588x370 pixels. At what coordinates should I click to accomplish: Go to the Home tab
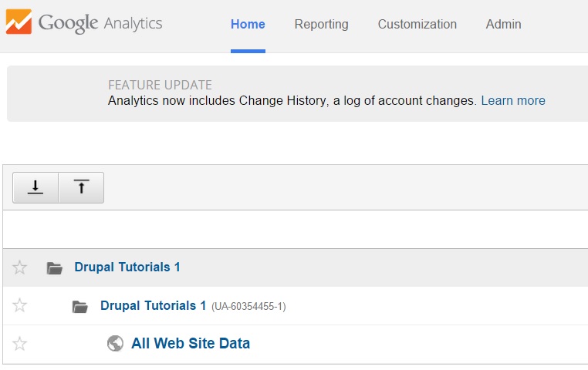[248, 25]
